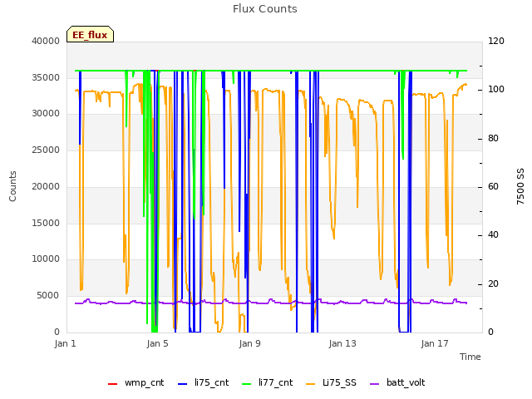Toggle the Li75_SS legend entry
The image size is (532, 399).
pos(331,383)
